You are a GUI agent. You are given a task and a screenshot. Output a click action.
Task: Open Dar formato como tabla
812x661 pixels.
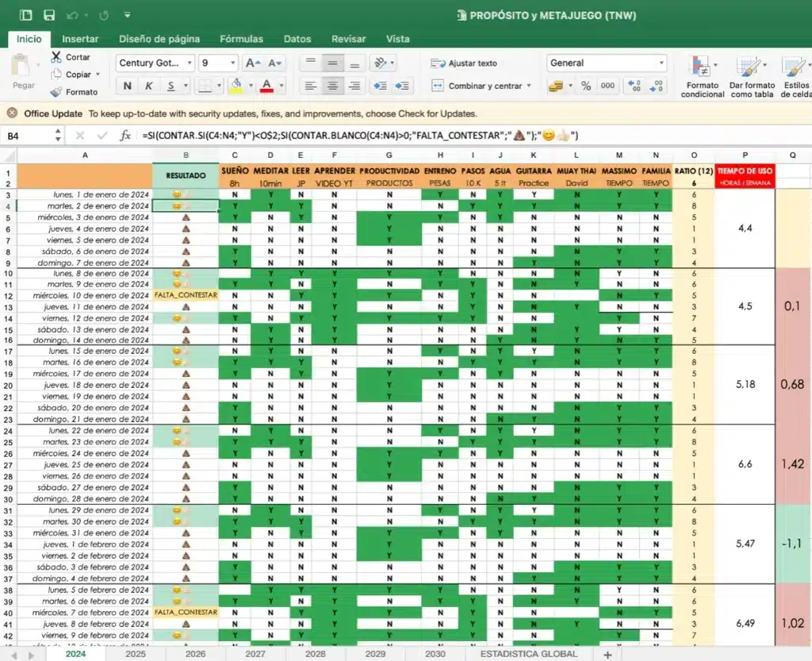[752, 76]
